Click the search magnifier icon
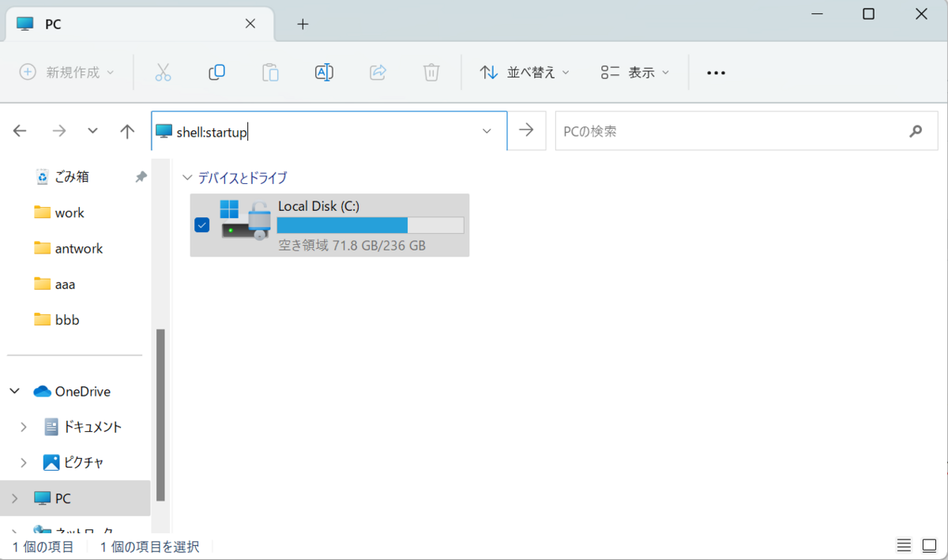The image size is (948, 560). pyautogui.click(x=916, y=131)
